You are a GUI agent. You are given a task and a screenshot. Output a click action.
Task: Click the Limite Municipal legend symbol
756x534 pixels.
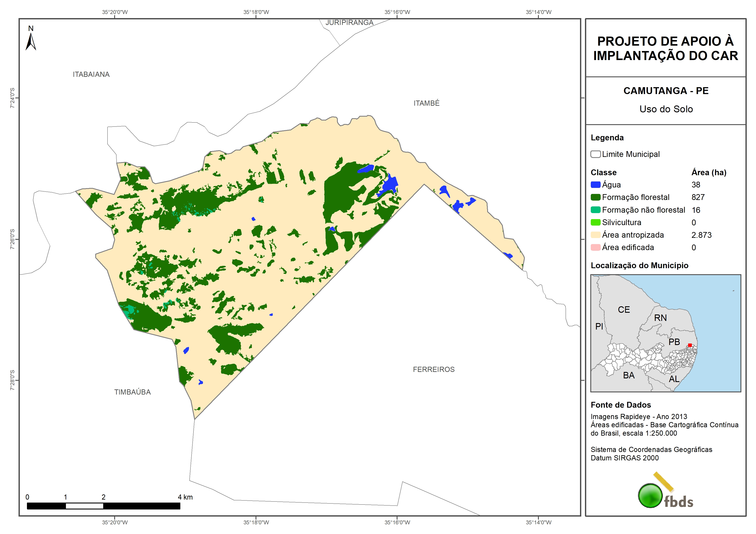(x=595, y=154)
